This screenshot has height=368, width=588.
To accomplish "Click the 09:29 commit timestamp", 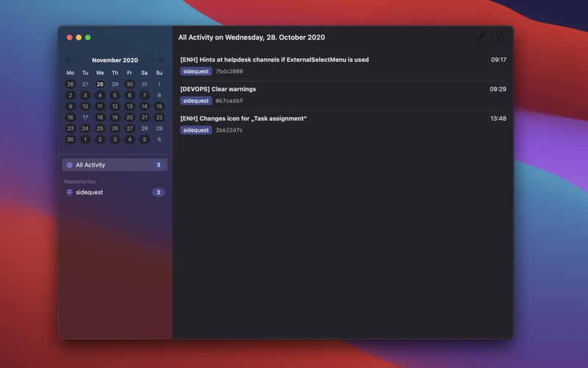I will point(498,89).
